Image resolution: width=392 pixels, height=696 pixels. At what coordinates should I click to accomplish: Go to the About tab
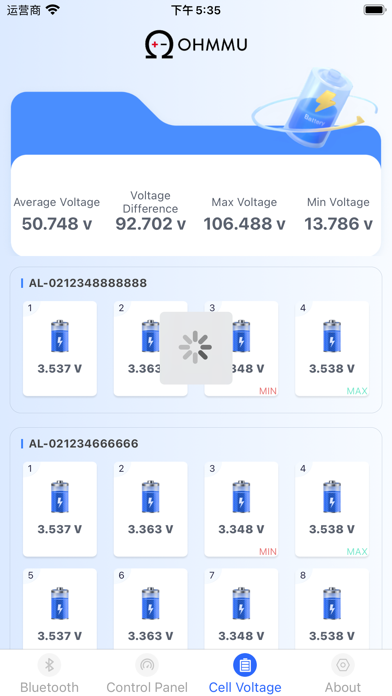[x=343, y=673]
